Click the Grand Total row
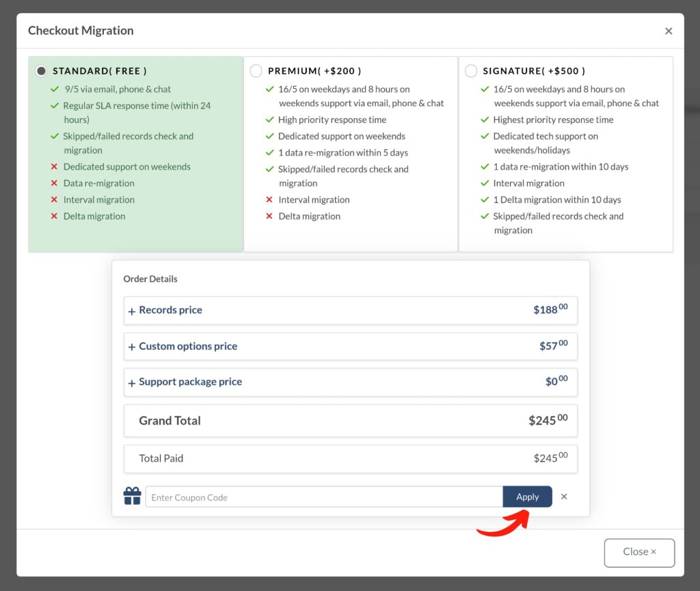The image size is (700, 591). coord(350,421)
